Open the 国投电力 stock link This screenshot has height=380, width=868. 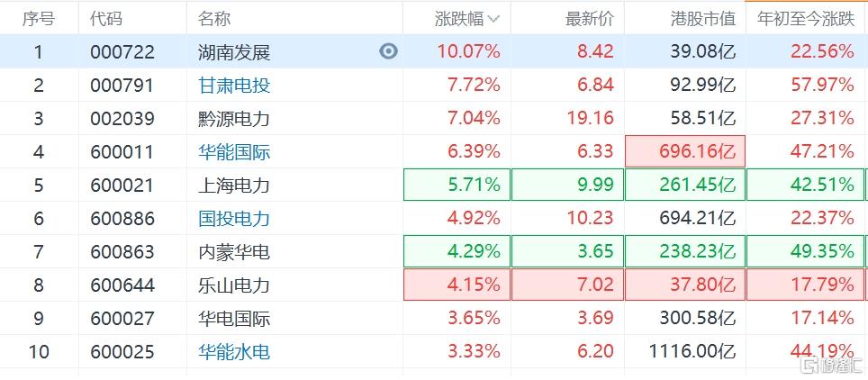[x=234, y=218]
